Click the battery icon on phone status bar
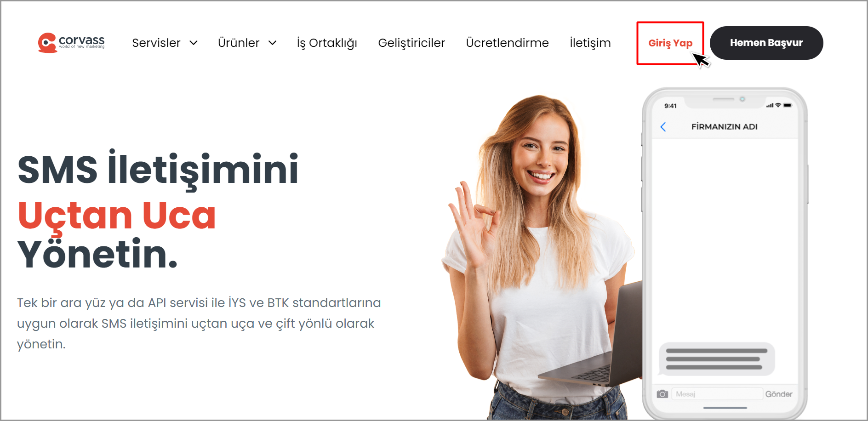Image resolution: width=868 pixels, height=421 pixels. pos(788,105)
